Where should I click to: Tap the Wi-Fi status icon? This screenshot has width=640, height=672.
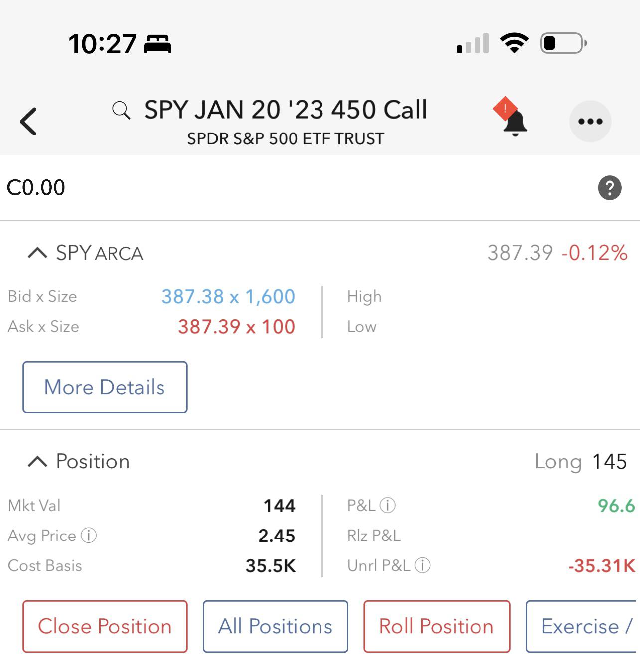tap(514, 43)
